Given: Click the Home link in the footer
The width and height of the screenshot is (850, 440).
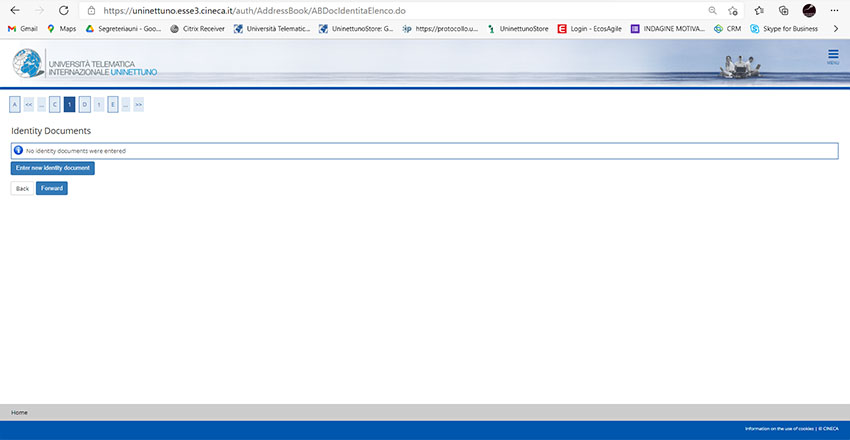Looking at the screenshot, I should pos(19,412).
